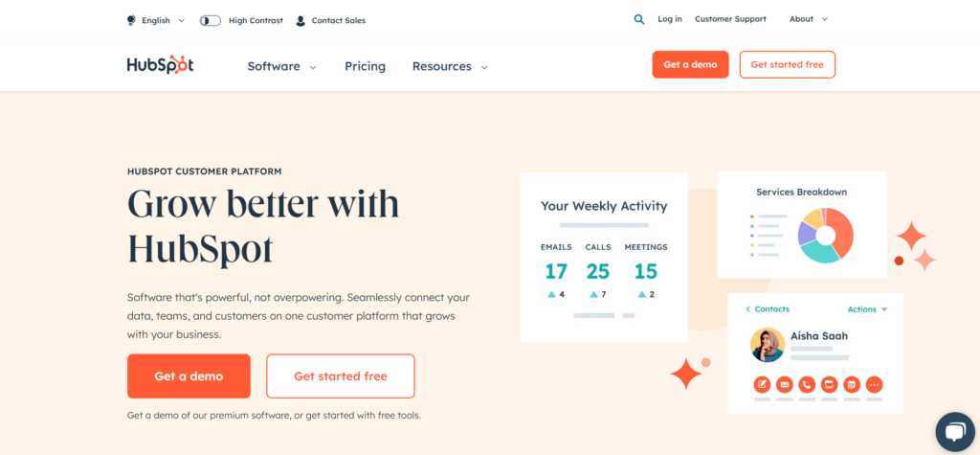Screen dimensions: 980x455
Task: Open the English language dropdown
Action: (x=155, y=20)
